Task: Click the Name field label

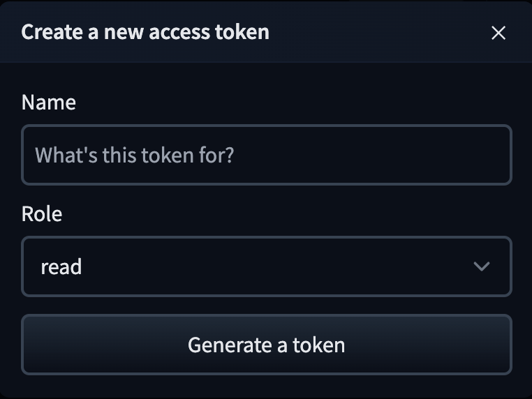Action: coord(49,103)
